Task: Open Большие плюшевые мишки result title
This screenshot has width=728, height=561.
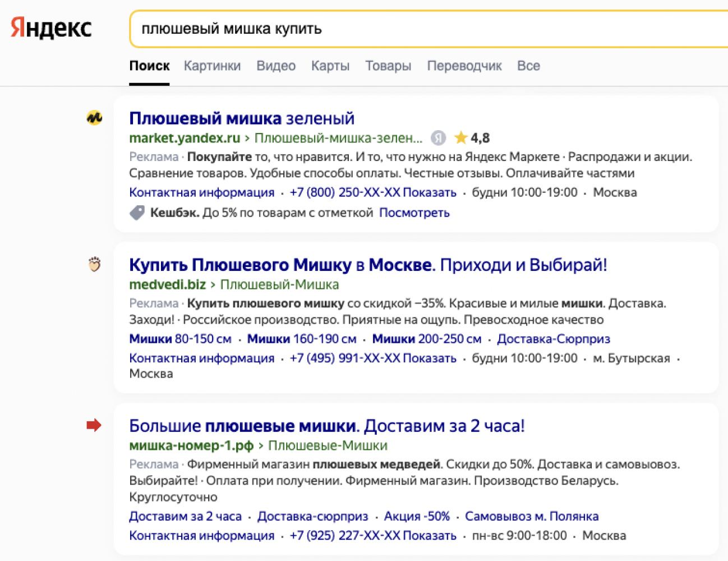Action: 327,426
